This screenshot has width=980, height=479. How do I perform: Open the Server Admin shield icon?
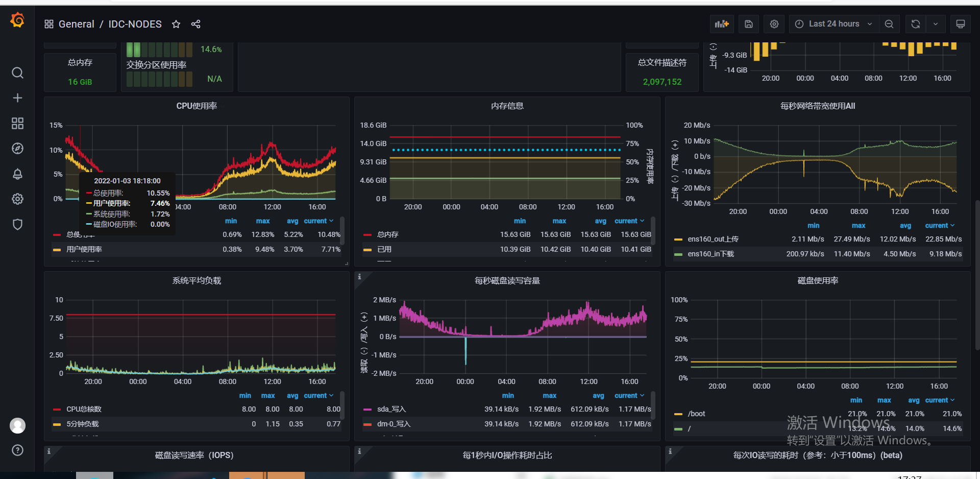[17, 224]
